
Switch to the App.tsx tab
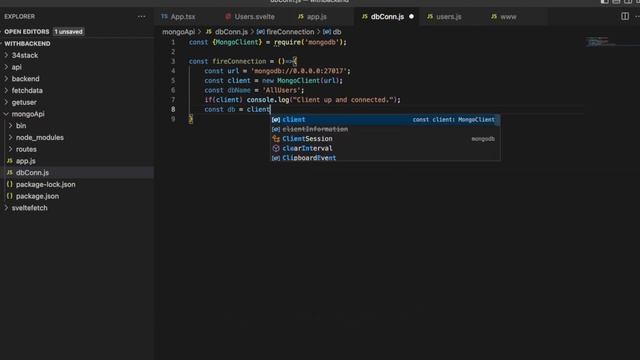tap(182, 17)
